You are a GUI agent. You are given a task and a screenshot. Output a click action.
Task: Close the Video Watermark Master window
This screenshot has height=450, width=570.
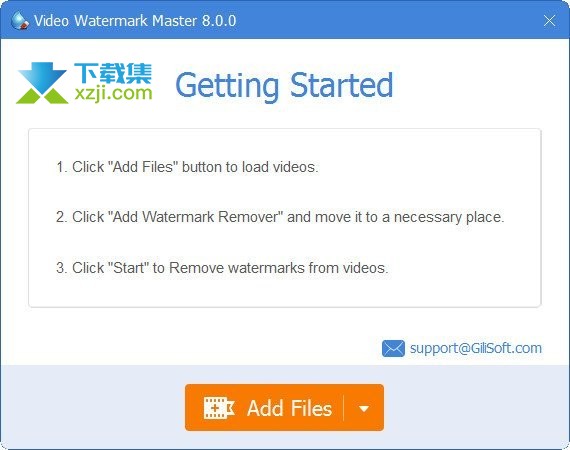point(549,21)
